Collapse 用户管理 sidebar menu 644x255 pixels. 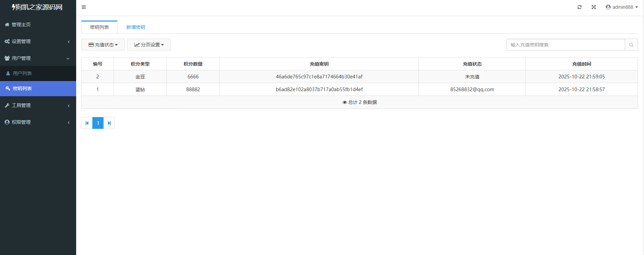click(38, 58)
